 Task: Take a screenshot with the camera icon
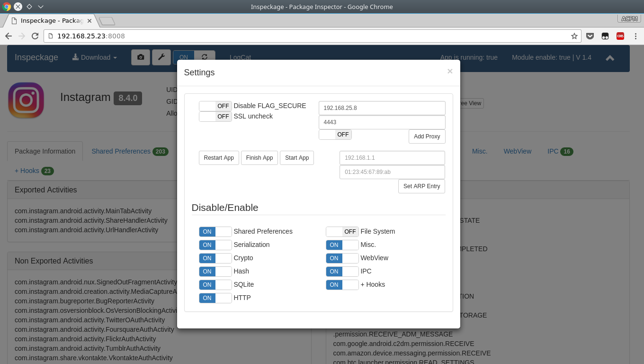140,57
